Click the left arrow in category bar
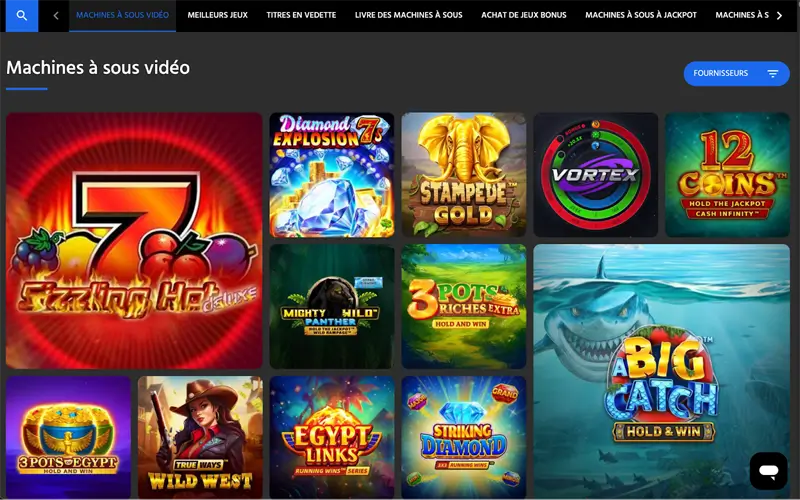Viewport: 800px width, 500px height. click(x=56, y=16)
